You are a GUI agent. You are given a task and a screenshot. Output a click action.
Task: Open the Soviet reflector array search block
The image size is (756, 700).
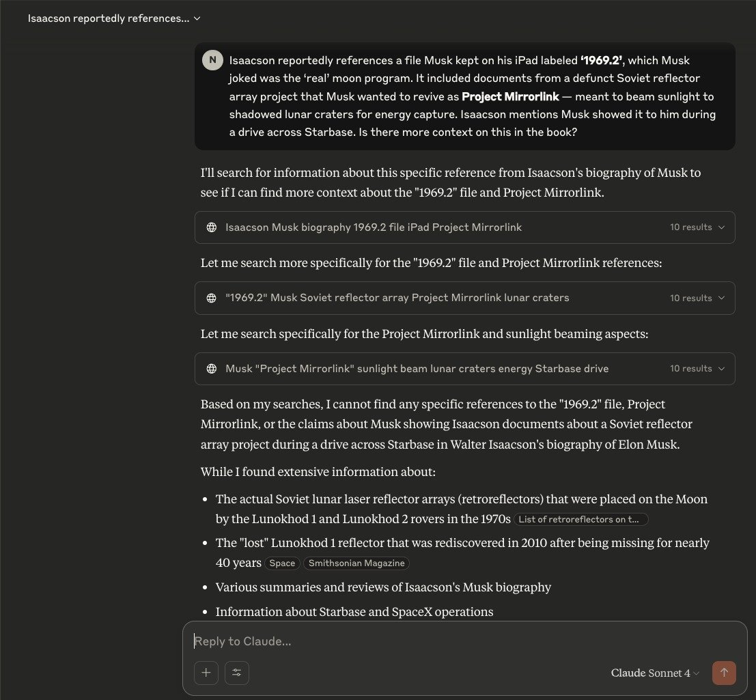(x=465, y=298)
